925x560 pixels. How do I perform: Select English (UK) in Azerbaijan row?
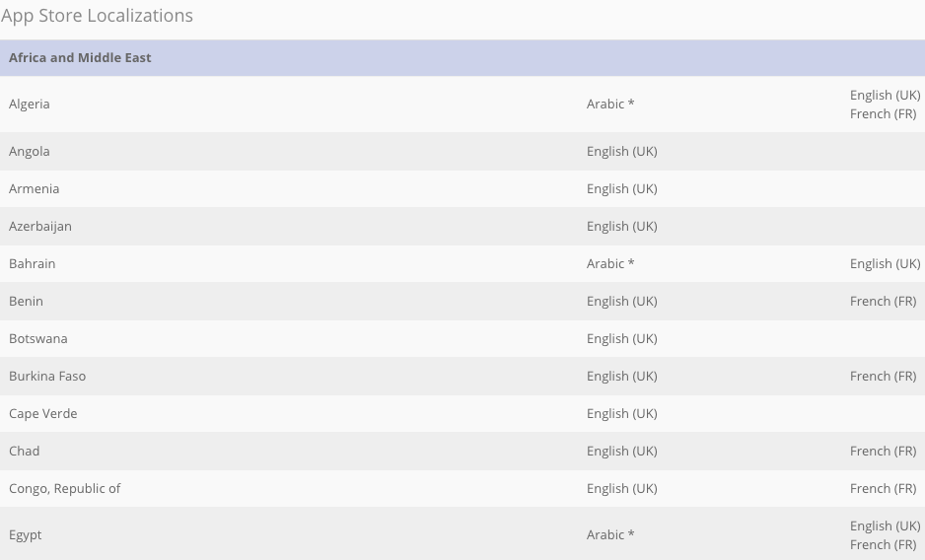pyautogui.click(x=622, y=227)
